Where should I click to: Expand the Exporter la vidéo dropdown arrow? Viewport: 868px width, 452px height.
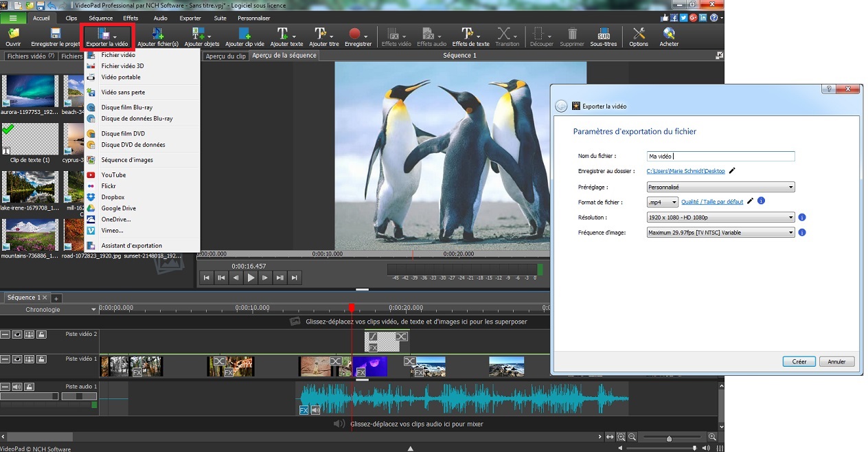pyautogui.click(x=115, y=36)
